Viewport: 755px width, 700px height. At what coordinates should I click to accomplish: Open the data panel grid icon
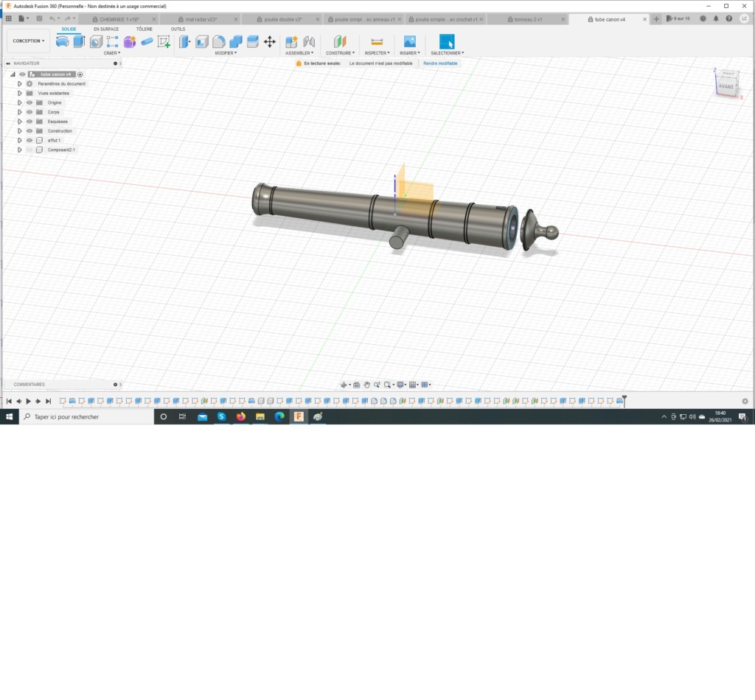point(9,18)
